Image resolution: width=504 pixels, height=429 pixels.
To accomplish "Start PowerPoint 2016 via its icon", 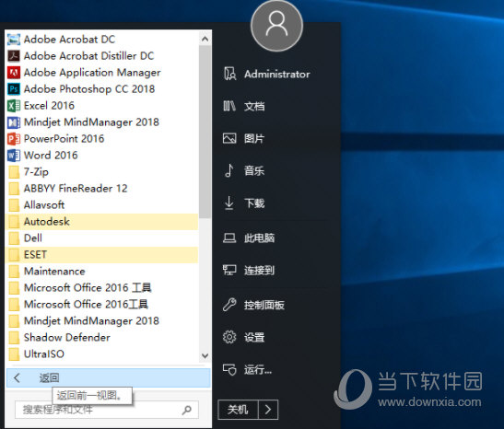I will click(x=14, y=139).
